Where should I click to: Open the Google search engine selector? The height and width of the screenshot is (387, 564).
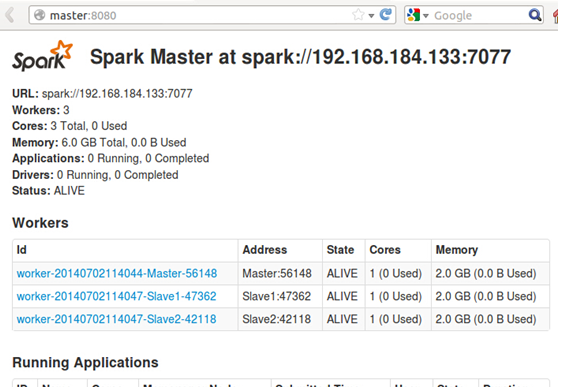pyautogui.click(x=418, y=15)
